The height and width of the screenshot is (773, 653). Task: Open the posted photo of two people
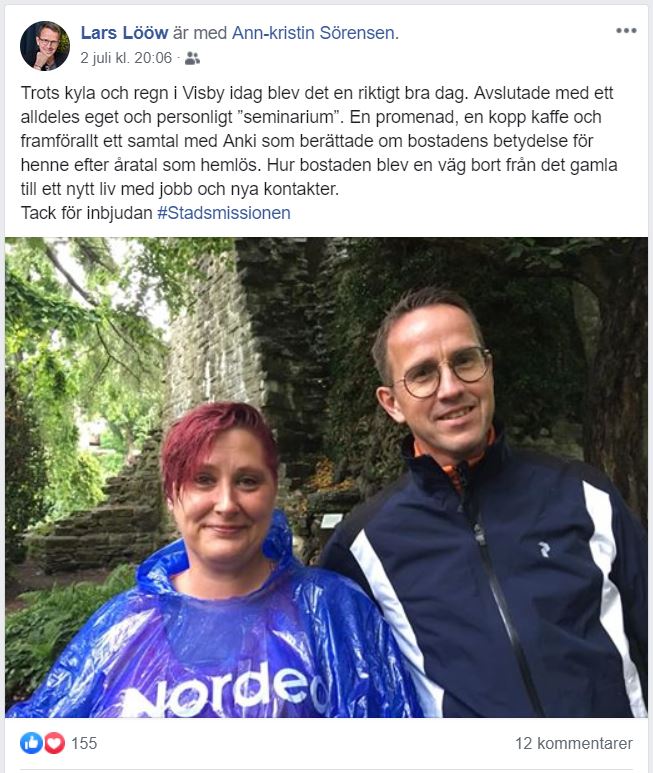pyautogui.click(x=326, y=477)
